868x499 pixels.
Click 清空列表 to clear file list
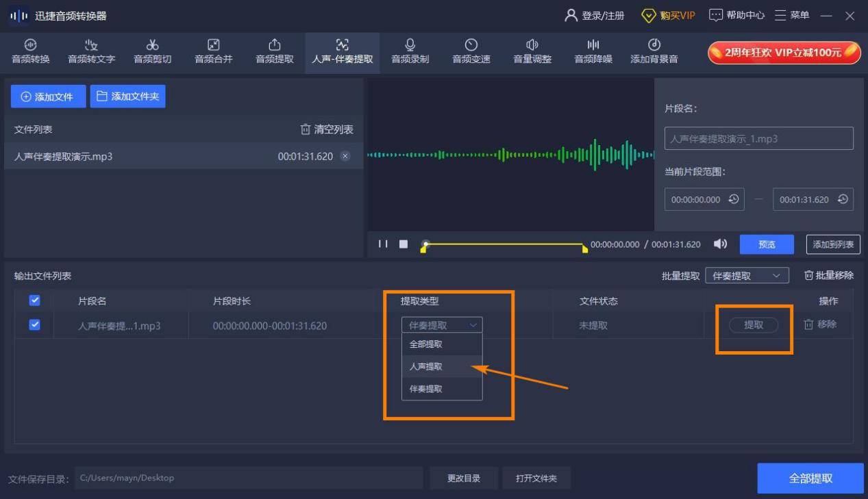[x=327, y=129]
